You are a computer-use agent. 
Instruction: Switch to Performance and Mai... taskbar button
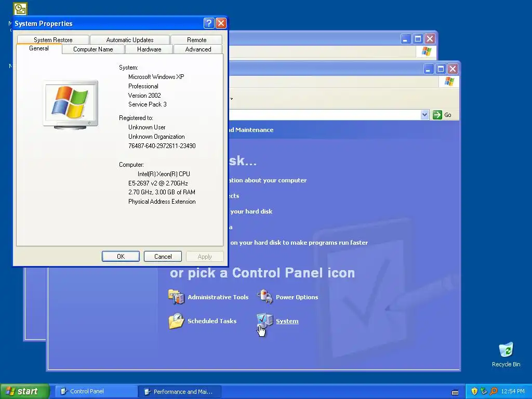(180, 392)
